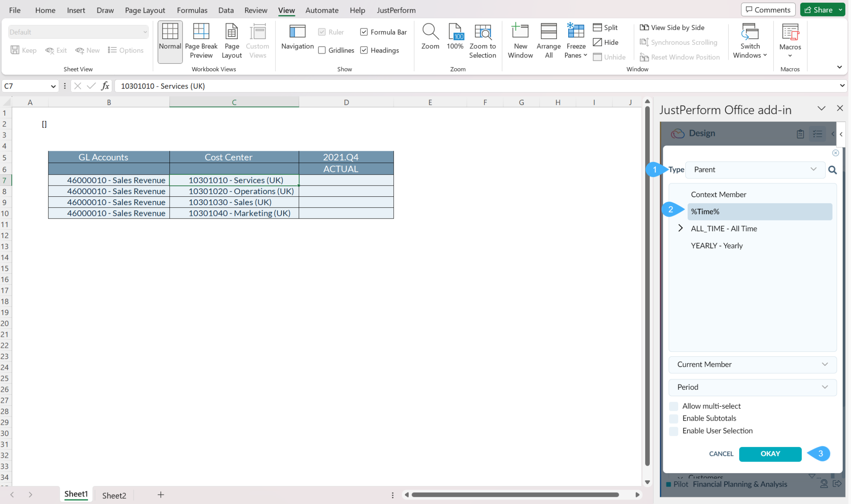
Task: Open the Period dropdown
Action: pos(752,387)
